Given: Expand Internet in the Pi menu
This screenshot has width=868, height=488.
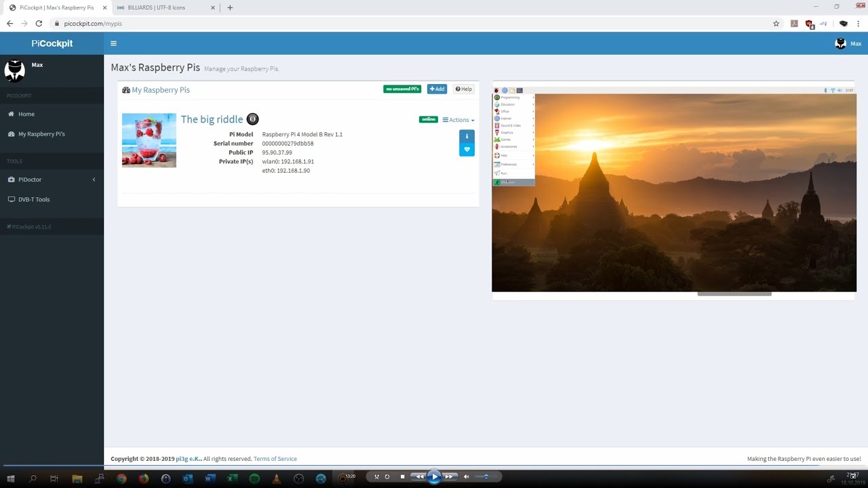Looking at the screenshot, I should [x=514, y=119].
